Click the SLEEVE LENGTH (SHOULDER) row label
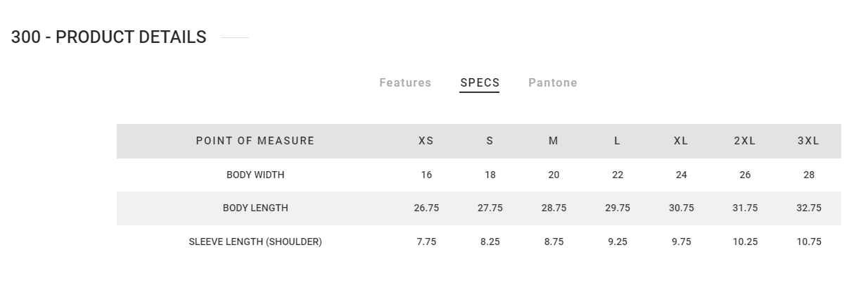Viewport: 868px width, 288px height. click(255, 242)
